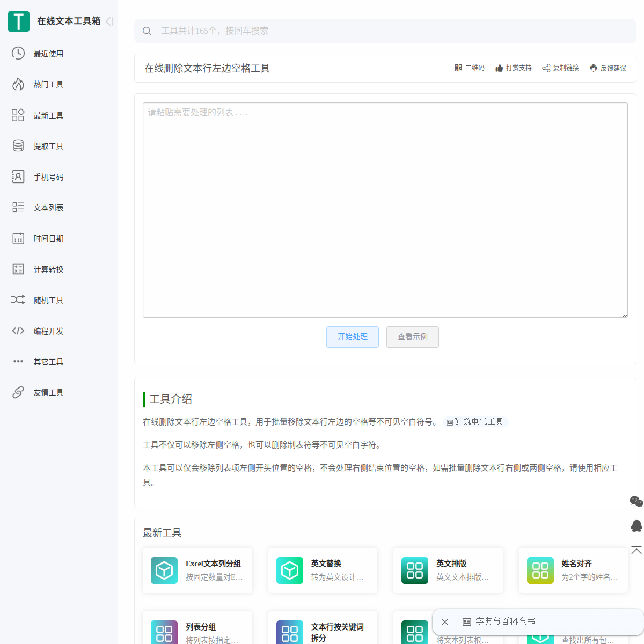Open the 最近使用 clock icon
Image resolution: width=644 pixels, height=644 pixels.
pyautogui.click(x=18, y=53)
